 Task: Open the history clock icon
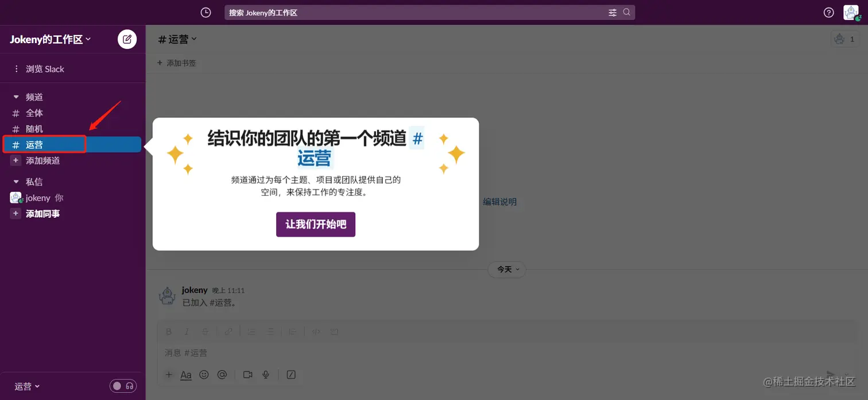(206, 13)
